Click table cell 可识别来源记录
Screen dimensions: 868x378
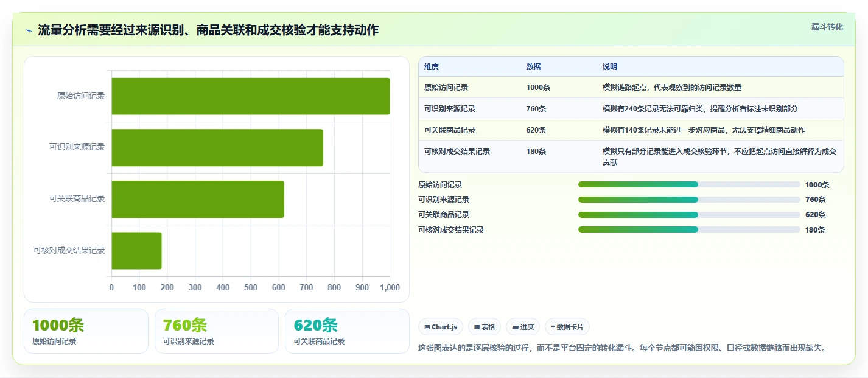(x=450, y=109)
